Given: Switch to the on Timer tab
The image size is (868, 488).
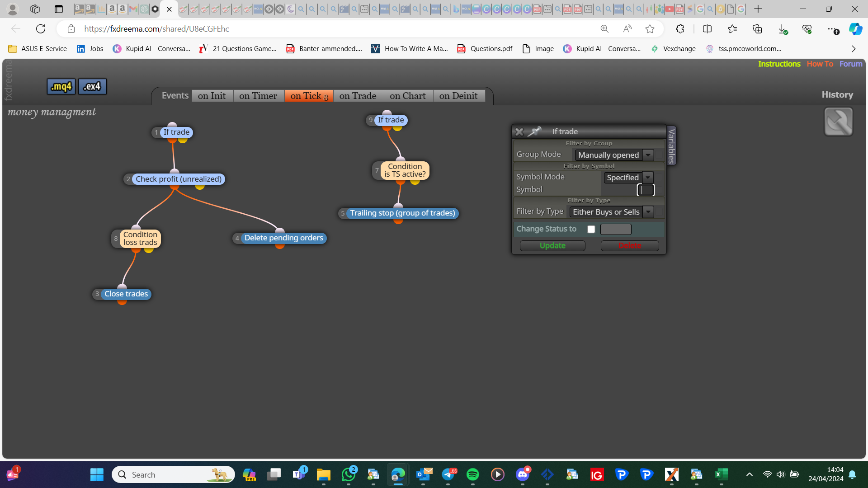Looking at the screenshot, I should (258, 96).
